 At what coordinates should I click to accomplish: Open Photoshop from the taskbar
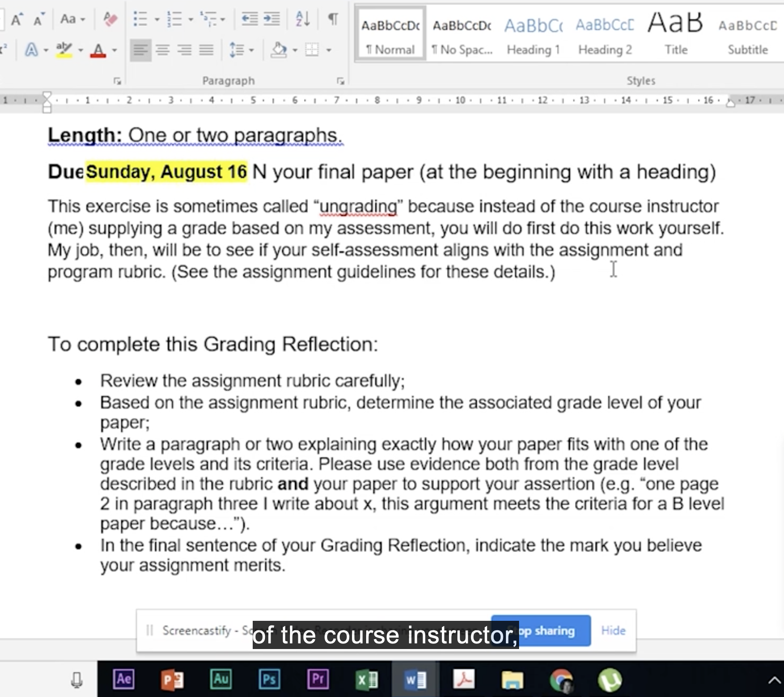click(x=269, y=680)
